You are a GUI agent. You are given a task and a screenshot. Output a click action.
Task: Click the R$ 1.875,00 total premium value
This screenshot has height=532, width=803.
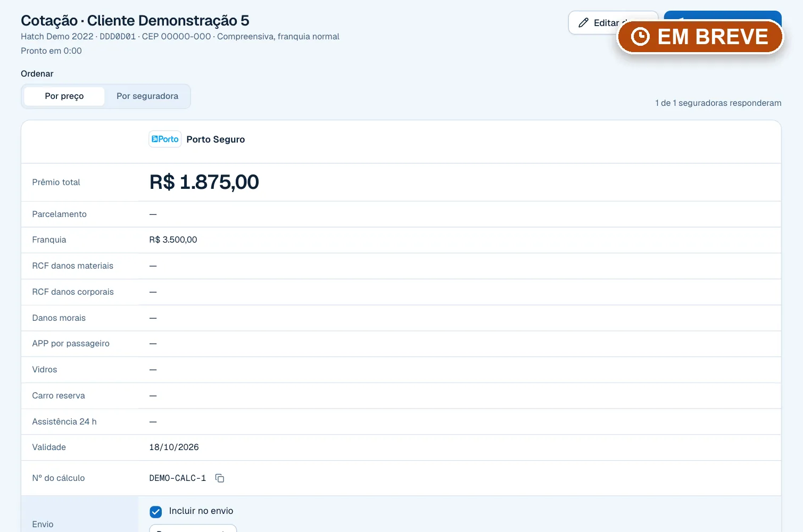tap(204, 182)
